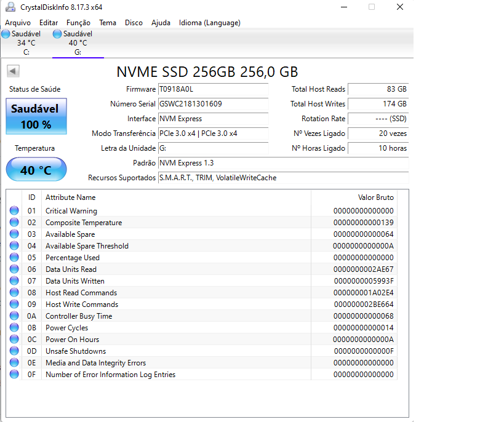504x422 pixels.
Task: Click status orb for Critical Warning row
Action: tap(14, 210)
